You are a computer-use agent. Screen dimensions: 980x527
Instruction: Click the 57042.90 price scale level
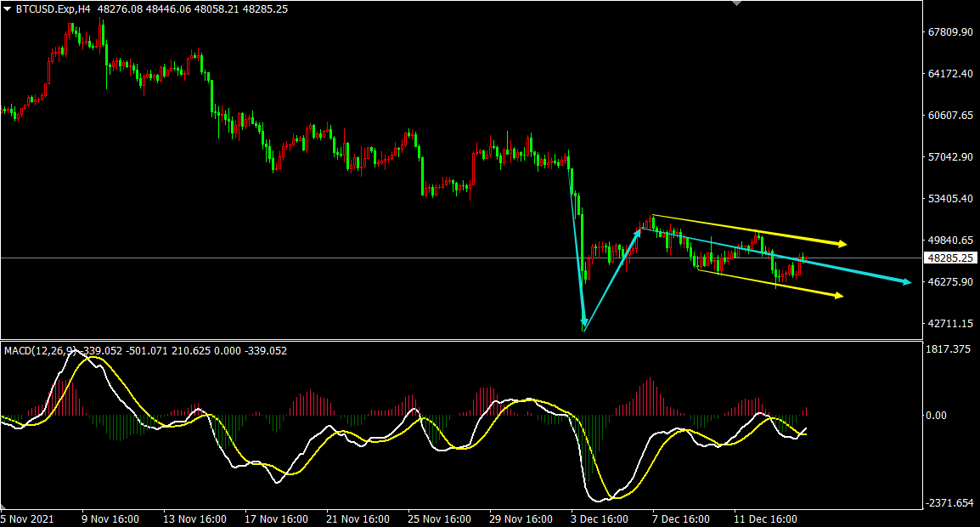pyautogui.click(x=950, y=157)
